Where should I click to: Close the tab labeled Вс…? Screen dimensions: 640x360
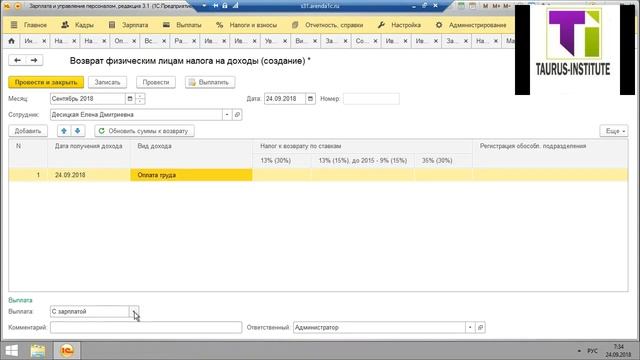[x=164, y=41]
